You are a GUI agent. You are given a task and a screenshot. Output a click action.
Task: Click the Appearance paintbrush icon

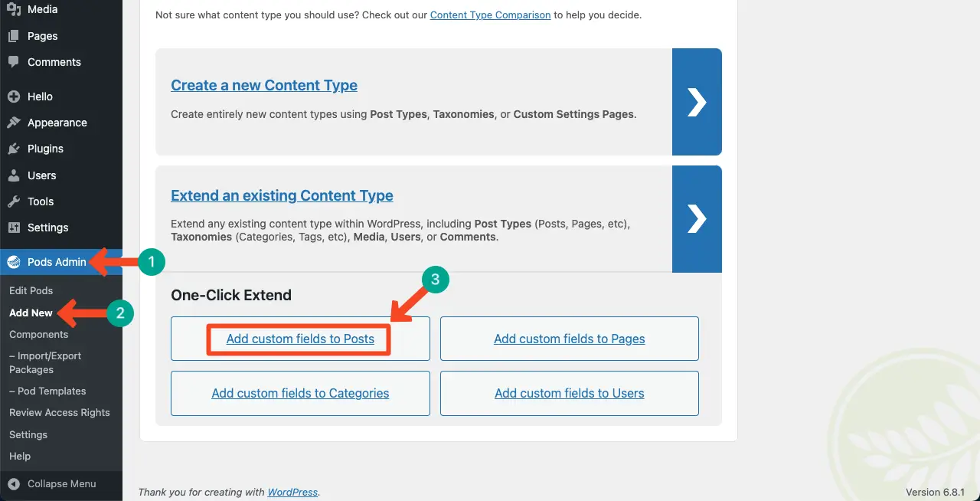(x=14, y=123)
